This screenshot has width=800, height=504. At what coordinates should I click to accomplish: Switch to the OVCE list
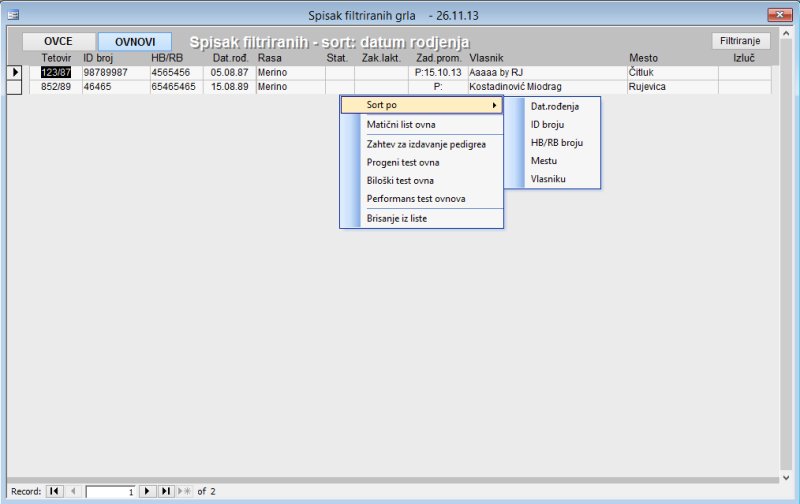(x=58, y=42)
